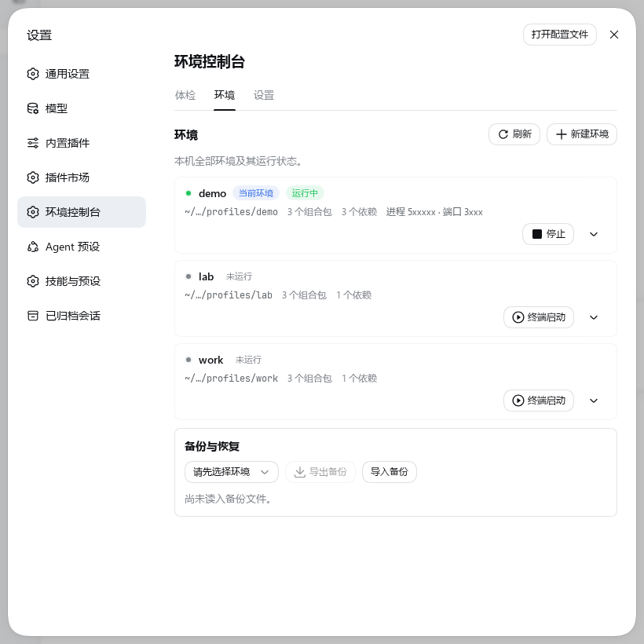Click the lab environment name
Image resolution: width=644 pixels, height=644 pixels.
coord(207,276)
